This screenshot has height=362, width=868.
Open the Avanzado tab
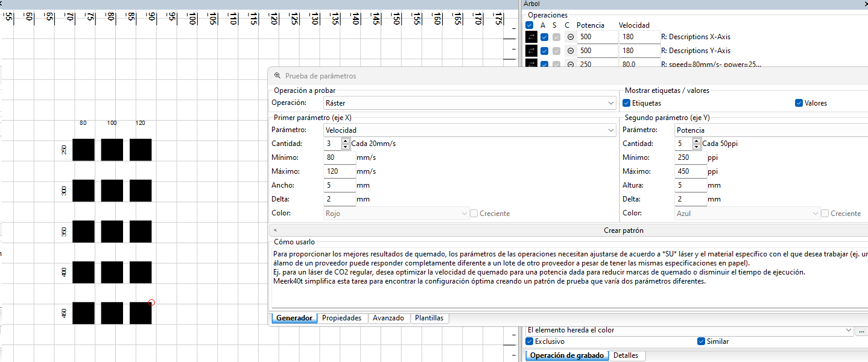[x=388, y=318]
